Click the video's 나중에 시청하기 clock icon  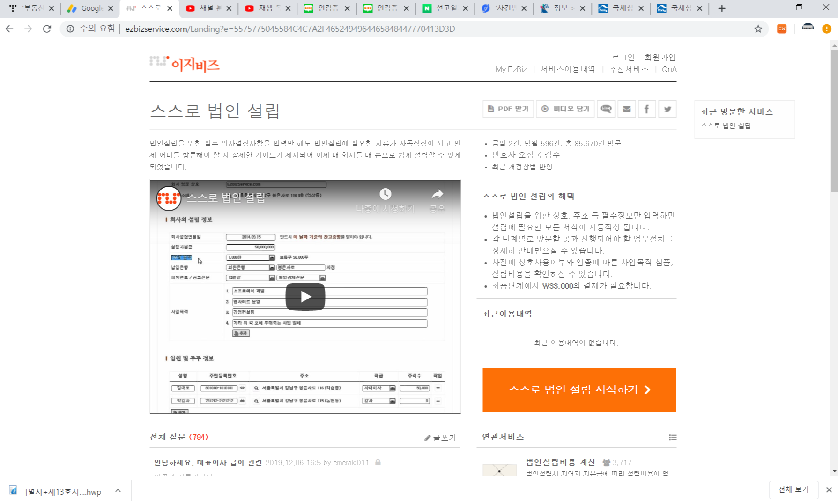(385, 194)
